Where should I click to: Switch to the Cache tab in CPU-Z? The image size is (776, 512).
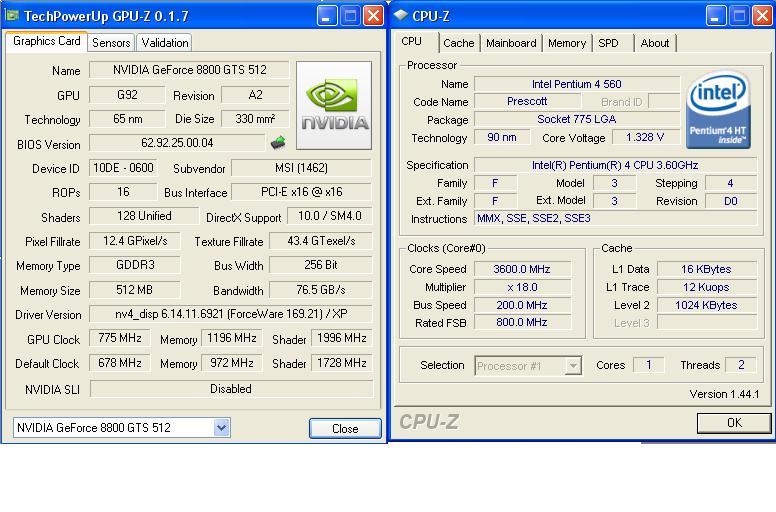(458, 43)
